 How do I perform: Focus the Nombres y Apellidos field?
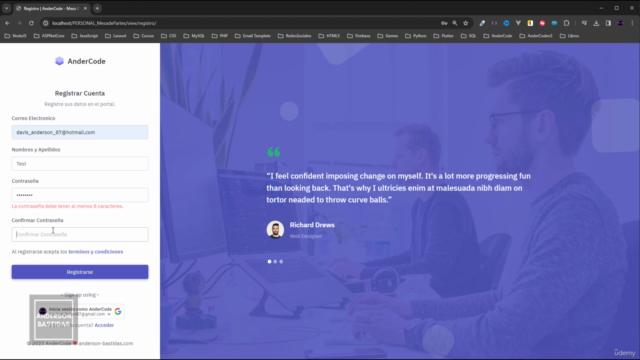point(80,164)
